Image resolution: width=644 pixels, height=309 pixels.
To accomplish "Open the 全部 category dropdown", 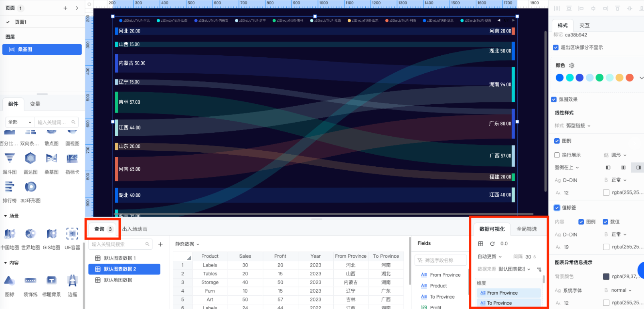I will [20, 122].
